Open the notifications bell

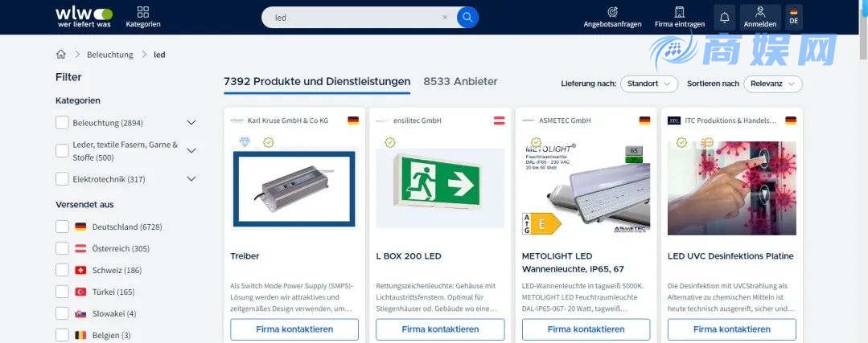tap(724, 17)
